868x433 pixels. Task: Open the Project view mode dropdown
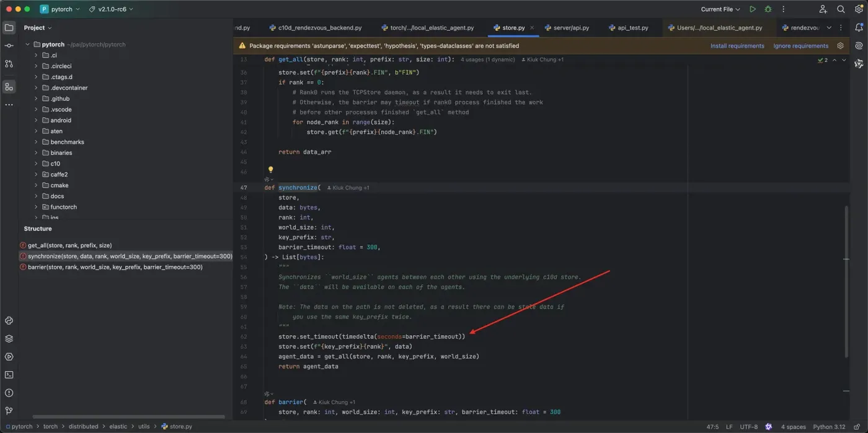pyautogui.click(x=38, y=28)
